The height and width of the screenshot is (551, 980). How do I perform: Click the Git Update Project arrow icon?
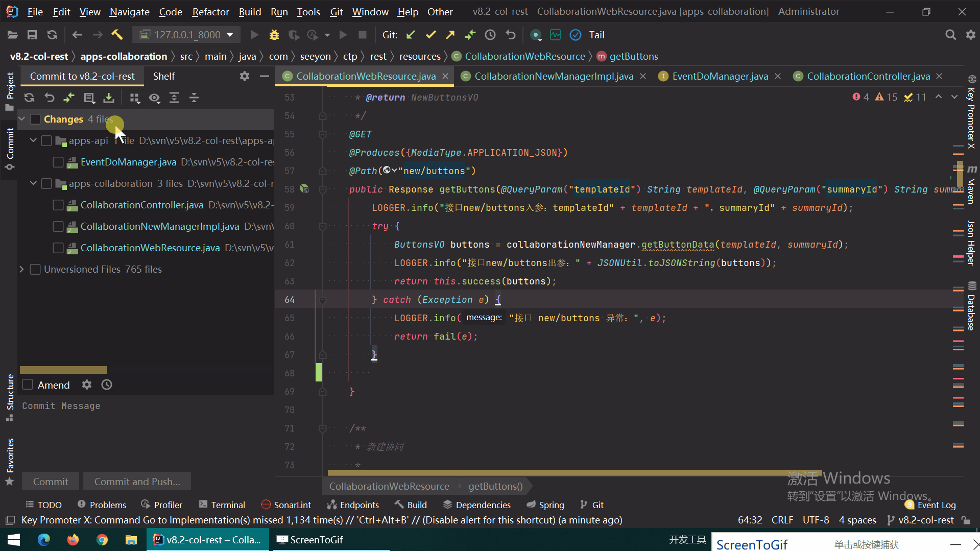[x=411, y=35]
